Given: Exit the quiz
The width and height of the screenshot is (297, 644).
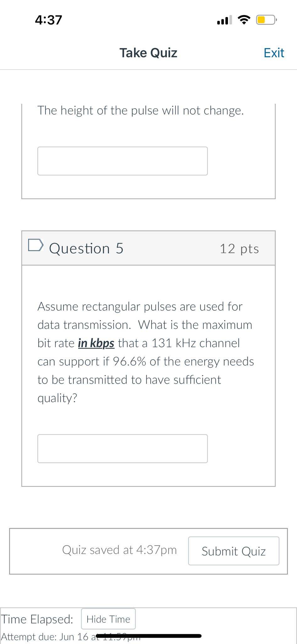Looking at the screenshot, I should tap(274, 53).
